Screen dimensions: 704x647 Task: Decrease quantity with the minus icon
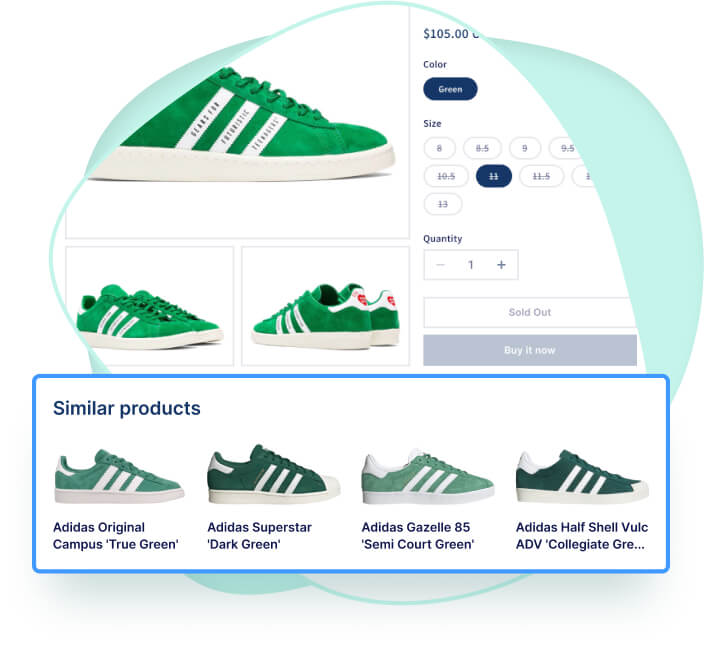tap(440, 265)
